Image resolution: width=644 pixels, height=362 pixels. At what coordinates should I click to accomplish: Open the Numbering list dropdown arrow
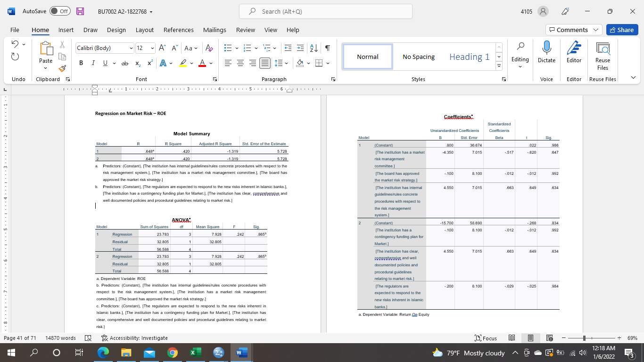pos(256,48)
